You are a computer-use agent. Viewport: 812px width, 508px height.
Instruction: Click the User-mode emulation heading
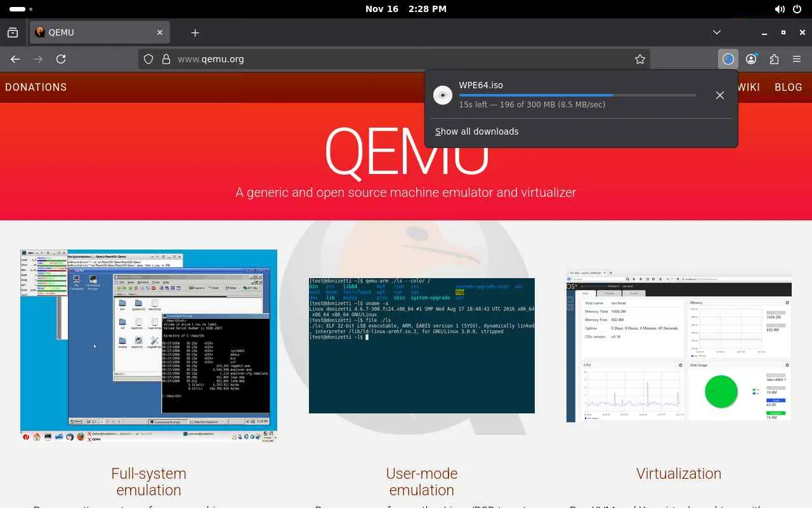pos(422,482)
